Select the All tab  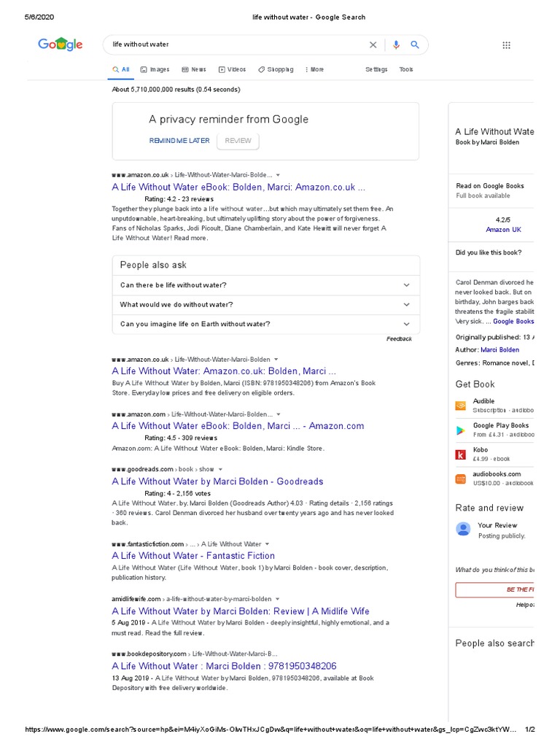tap(121, 69)
